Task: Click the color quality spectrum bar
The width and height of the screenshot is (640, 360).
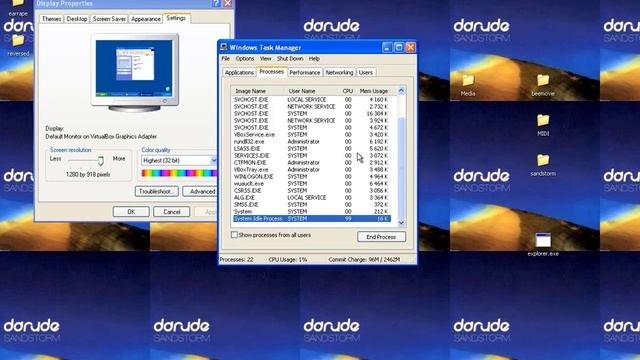Action: point(179,173)
